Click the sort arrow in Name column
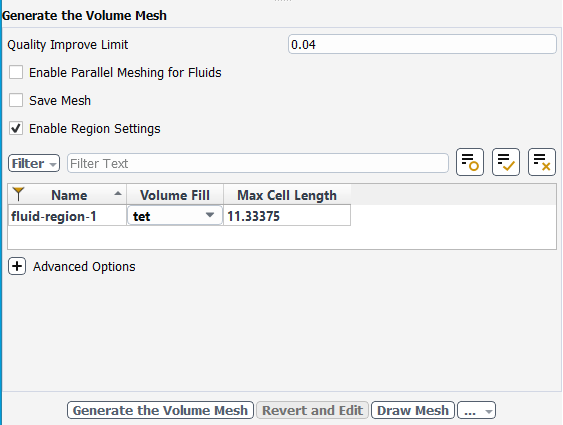 [x=117, y=194]
